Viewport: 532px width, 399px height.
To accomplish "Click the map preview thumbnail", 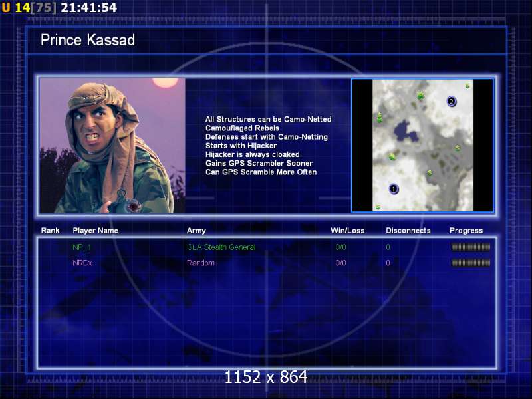I will coord(423,146).
